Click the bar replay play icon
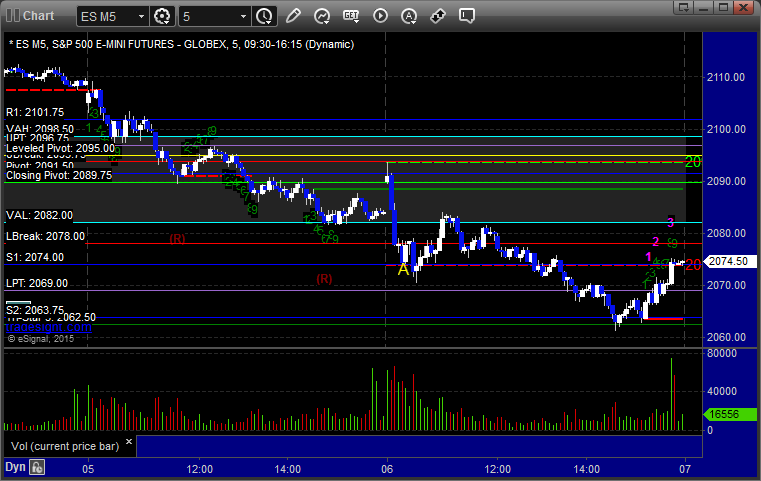This screenshot has width=761, height=481. tap(380, 17)
